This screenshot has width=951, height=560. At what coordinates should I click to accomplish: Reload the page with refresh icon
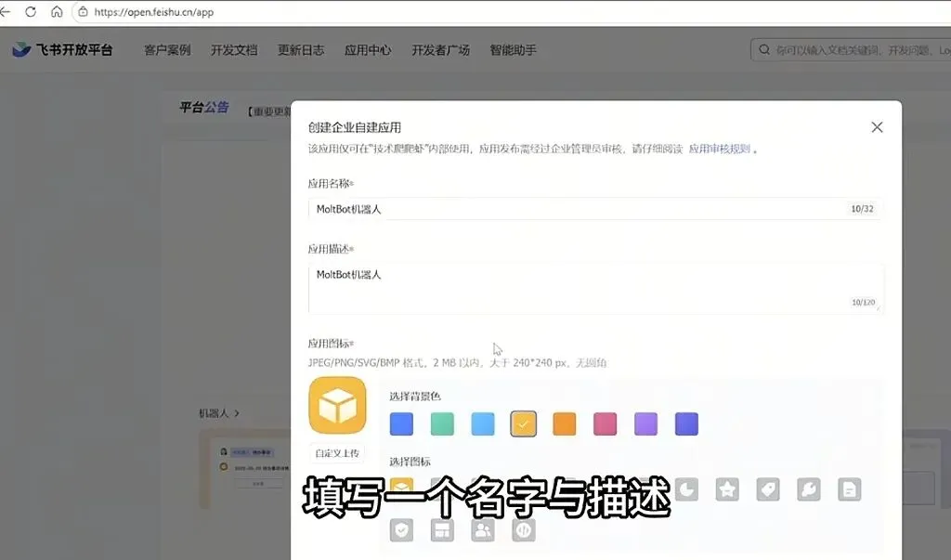click(x=31, y=11)
